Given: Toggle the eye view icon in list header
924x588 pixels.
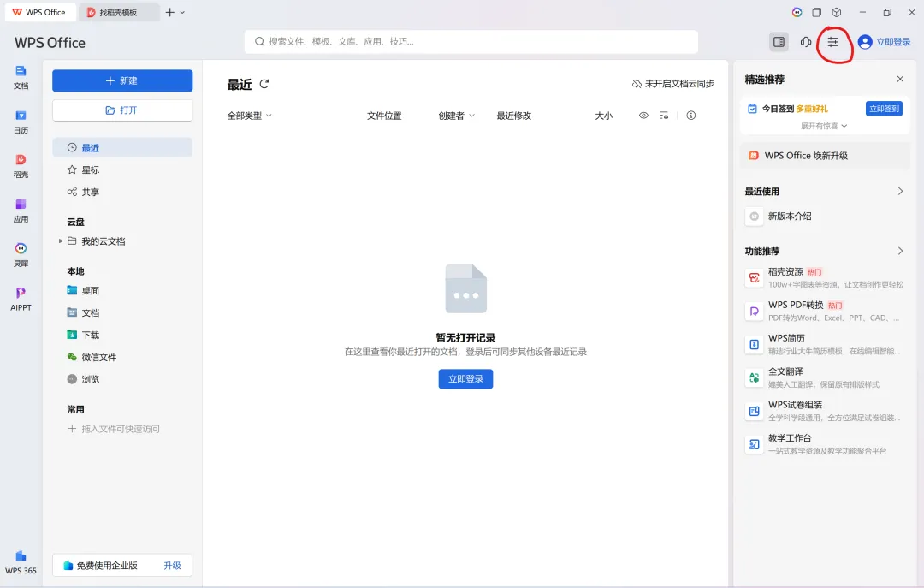Looking at the screenshot, I should click(643, 116).
